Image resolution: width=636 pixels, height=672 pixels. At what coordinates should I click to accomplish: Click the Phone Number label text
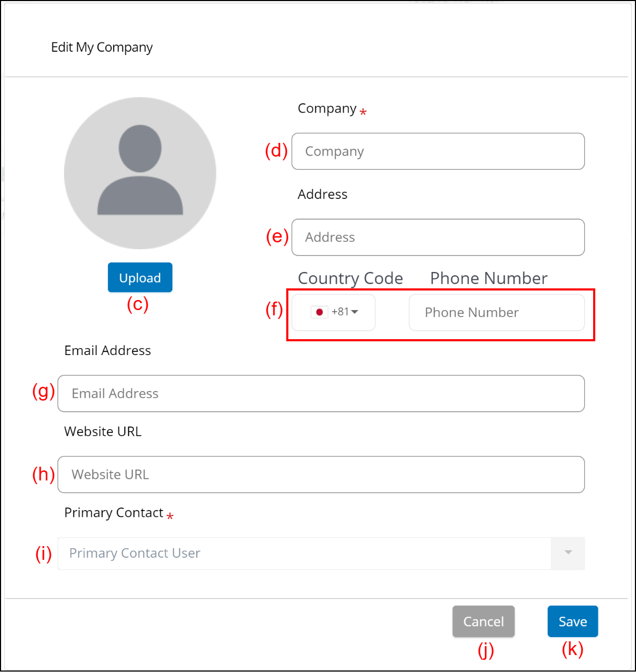488,278
